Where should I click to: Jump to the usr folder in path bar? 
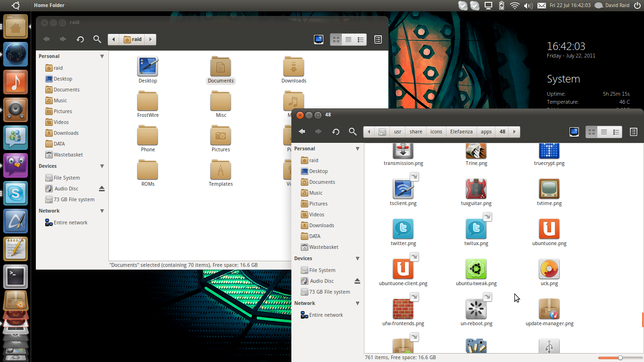(x=398, y=132)
